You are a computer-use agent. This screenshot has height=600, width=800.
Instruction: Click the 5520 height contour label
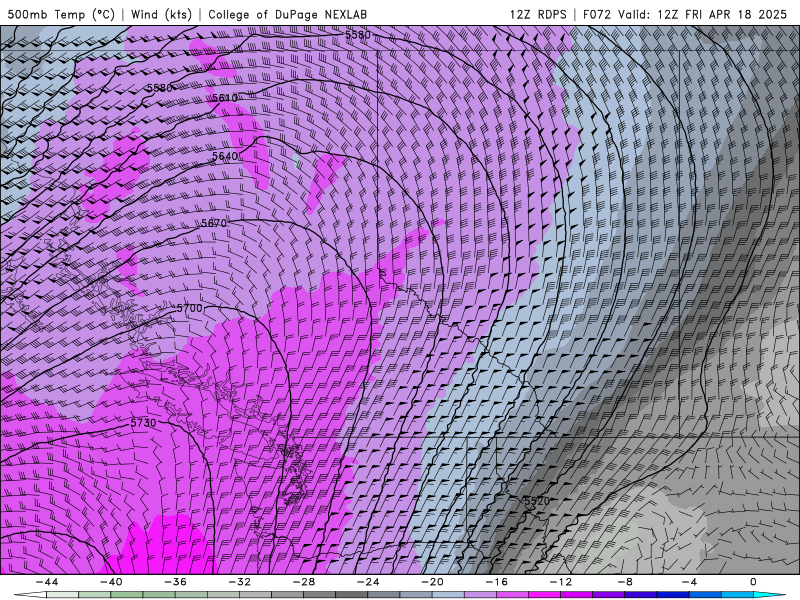point(537,501)
